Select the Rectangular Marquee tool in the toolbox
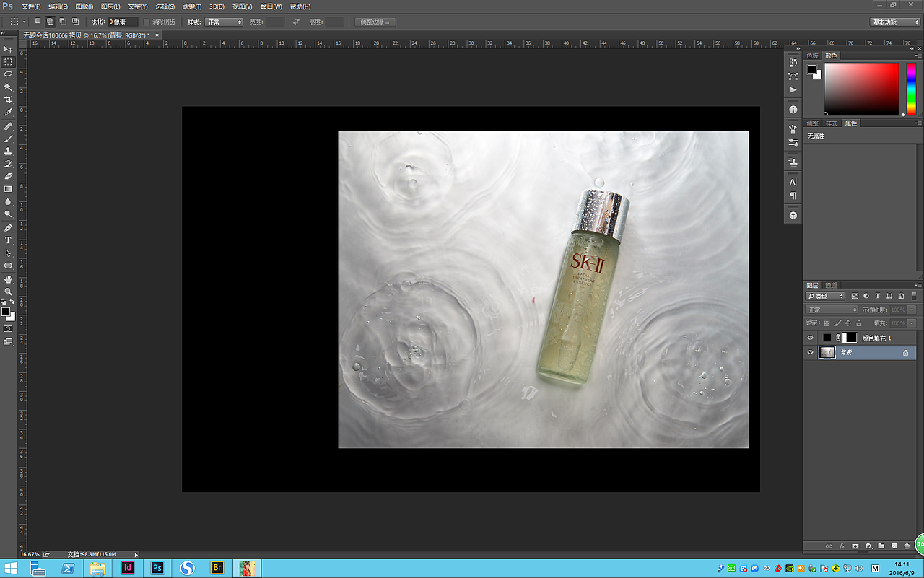Viewport: 924px width, 578px height. 9,62
